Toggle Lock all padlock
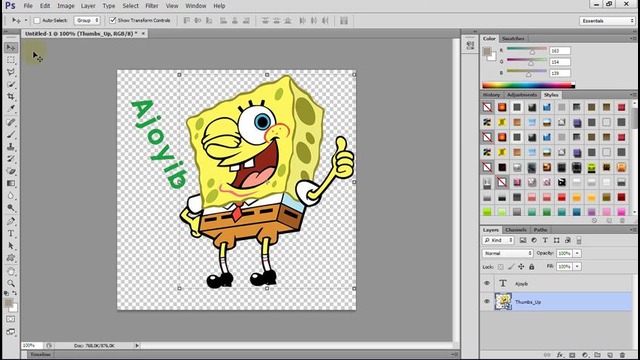The width and height of the screenshot is (640, 360). point(531,267)
